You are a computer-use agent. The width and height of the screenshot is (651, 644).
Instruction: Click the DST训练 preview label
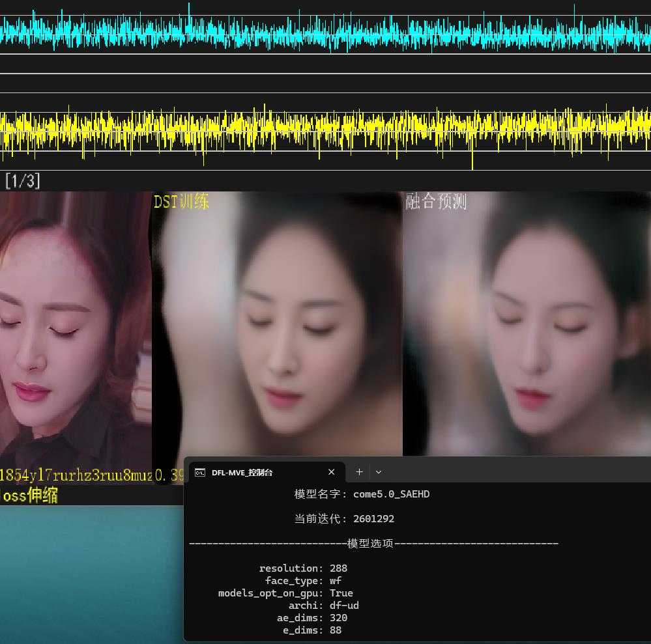click(181, 202)
